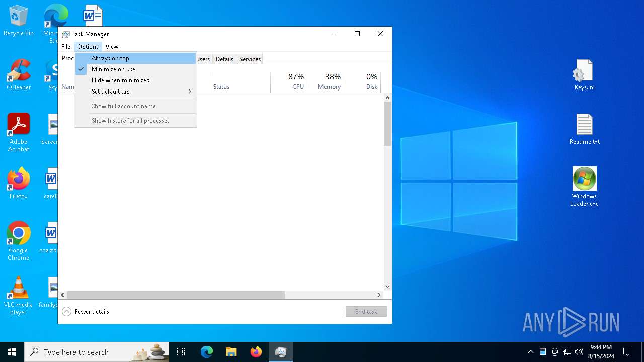Open the Action Center notifications icon
This screenshot has width=644, height=362.
(627, 352)
